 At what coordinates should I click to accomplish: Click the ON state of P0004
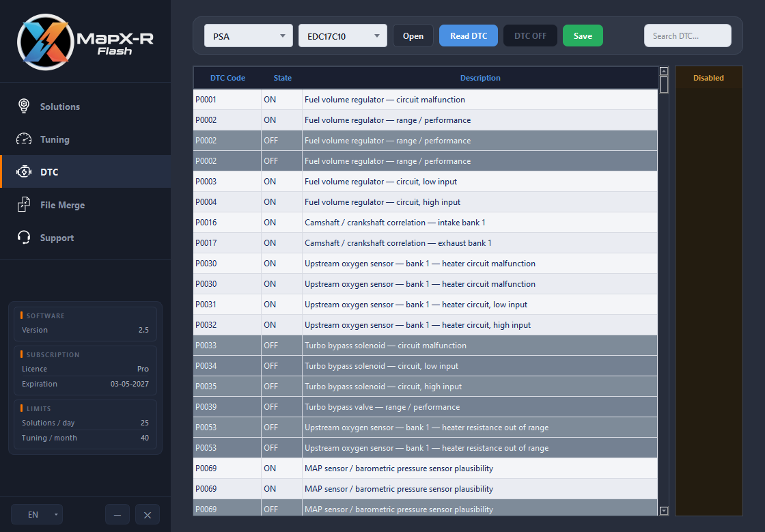(281, 202)
